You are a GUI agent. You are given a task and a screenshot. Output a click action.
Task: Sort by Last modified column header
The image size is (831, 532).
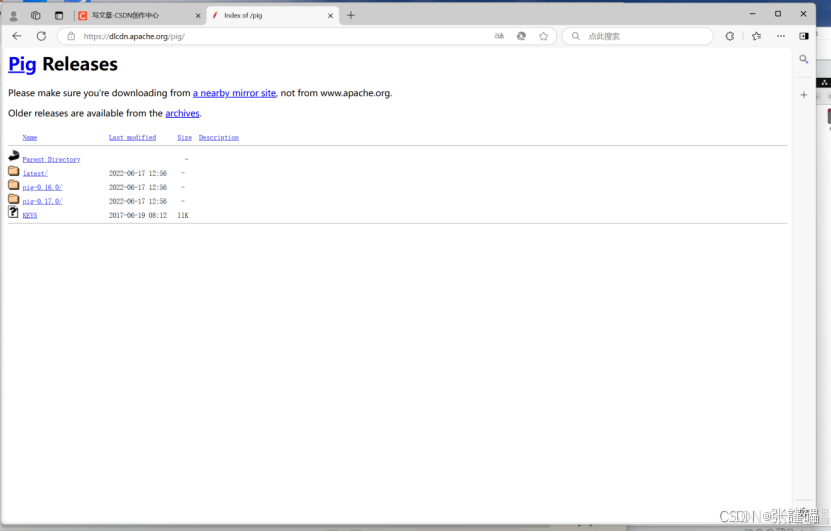132,137
